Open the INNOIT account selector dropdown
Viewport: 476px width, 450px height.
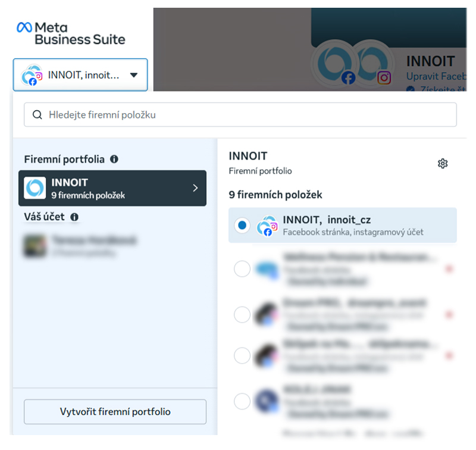coord(80,74)
